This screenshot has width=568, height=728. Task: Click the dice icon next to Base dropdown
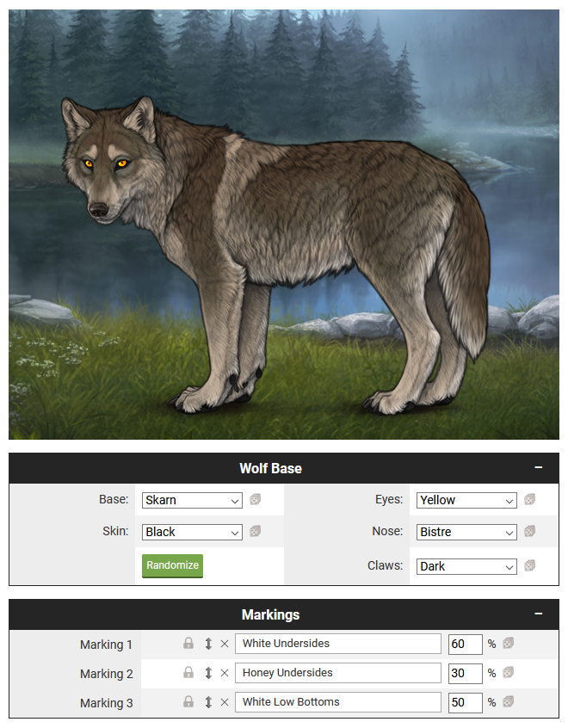click(x=255, y=500)
